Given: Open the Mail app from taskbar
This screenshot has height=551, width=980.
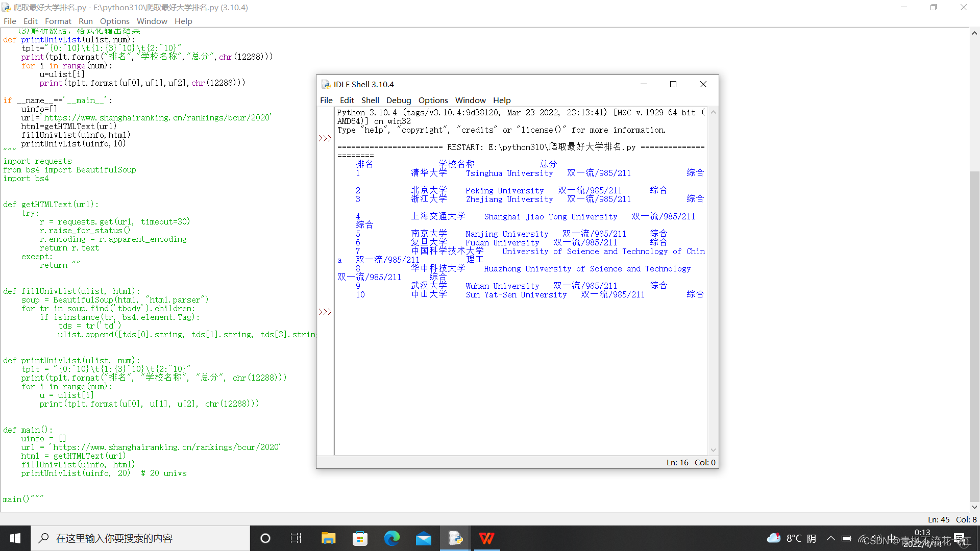Looking at the screenshot, I should (423, 538).
